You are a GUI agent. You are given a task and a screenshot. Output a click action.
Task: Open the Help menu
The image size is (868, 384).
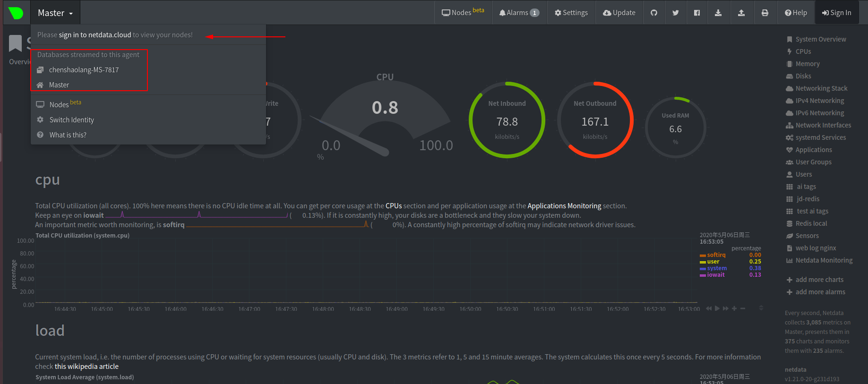[x=796, y=13]
